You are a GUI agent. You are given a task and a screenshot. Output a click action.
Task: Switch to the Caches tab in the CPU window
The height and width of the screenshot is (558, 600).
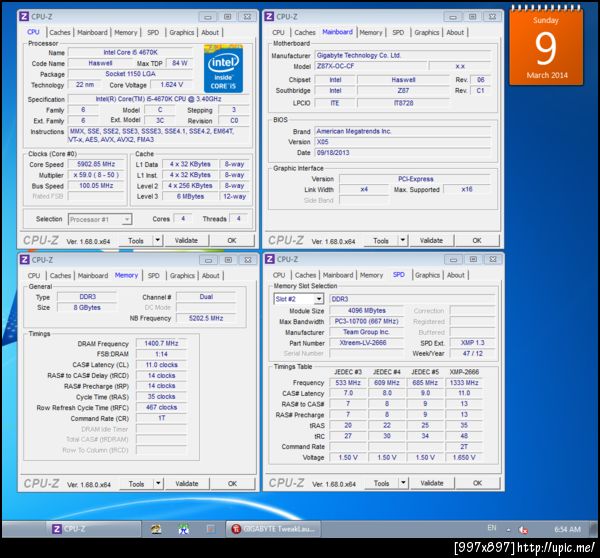(60, 33)
